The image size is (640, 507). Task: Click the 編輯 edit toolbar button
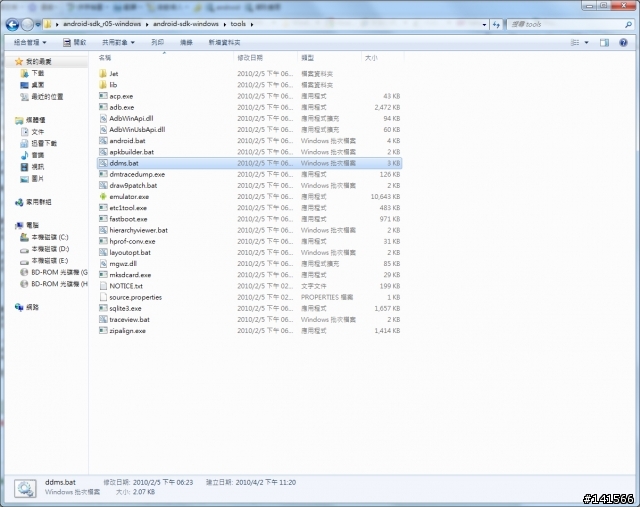[x=186, y=42]
